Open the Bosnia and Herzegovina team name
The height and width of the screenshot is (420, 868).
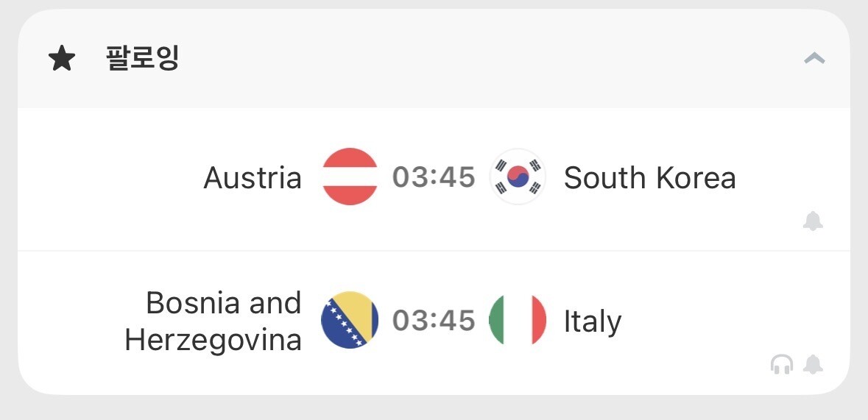(214, 321)
